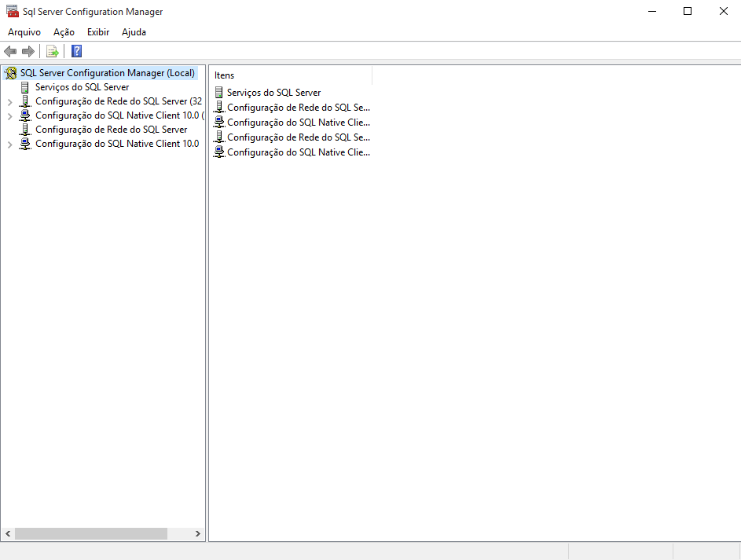The height and width of the screenshot is (560, 741).
Task: Click the first Native Client icon in Itens list
Action: click(x=219, y=123)
